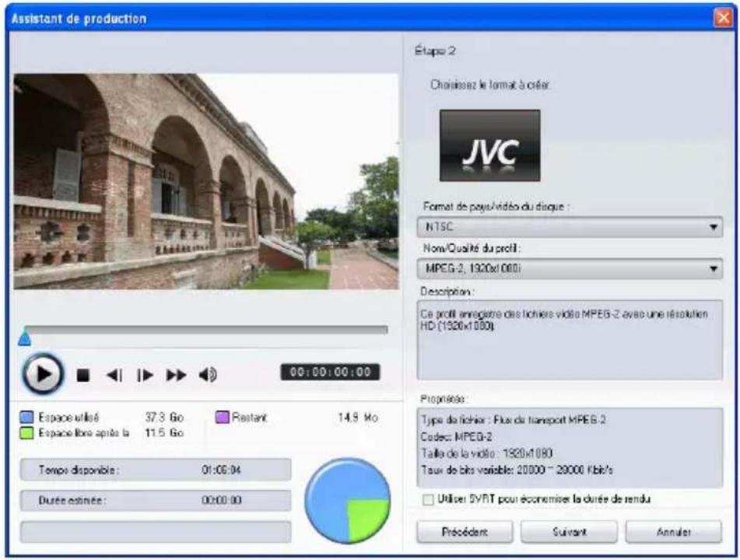The height and width of the screenshot is (560, 740).
Task: Step back one frame
Action: [114, 376]
